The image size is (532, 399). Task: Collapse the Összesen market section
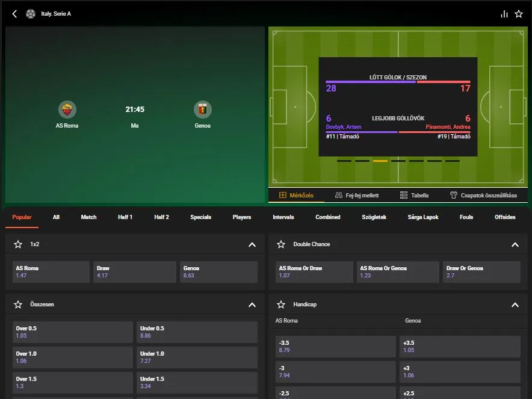point(252,305)
